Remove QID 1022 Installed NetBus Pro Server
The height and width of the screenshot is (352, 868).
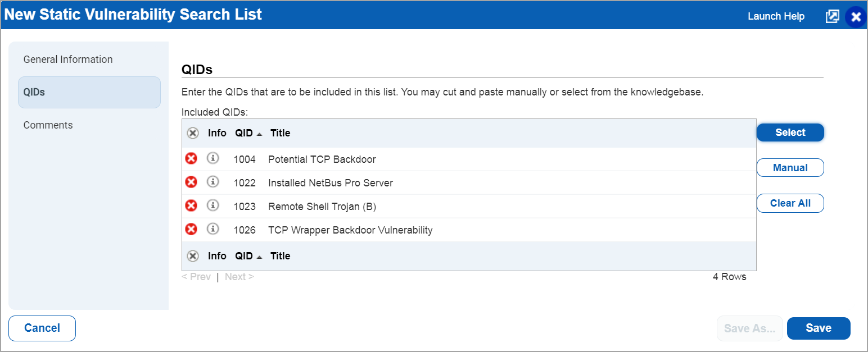191,182
